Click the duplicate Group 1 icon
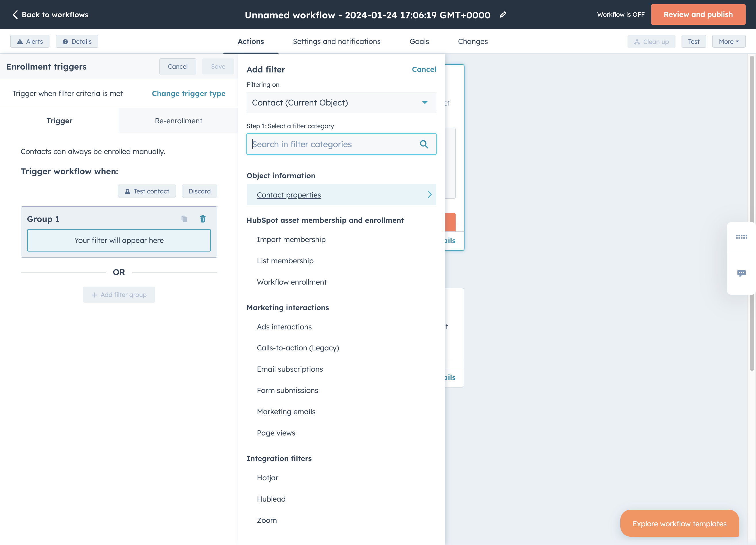Viewport: 756px width, 545px height. pyautogui.click(x=184, y=219)
